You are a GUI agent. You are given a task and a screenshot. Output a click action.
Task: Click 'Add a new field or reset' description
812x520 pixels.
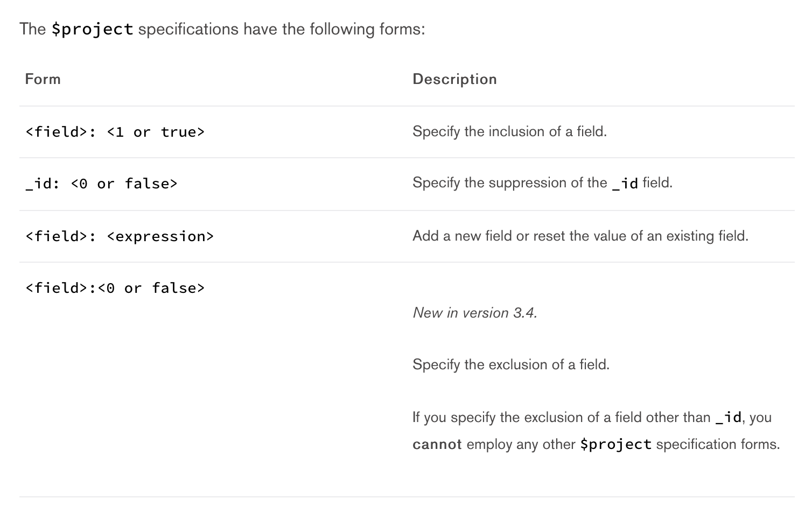(580, 236)
